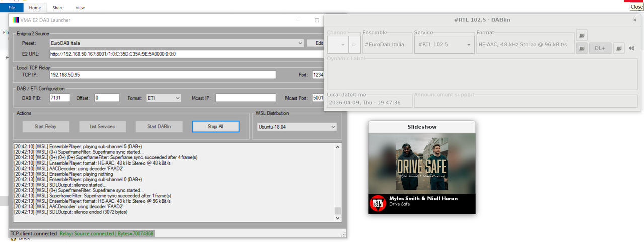
Task: Click the volume speaker icon in DABlin
Action: pos(632,48)
